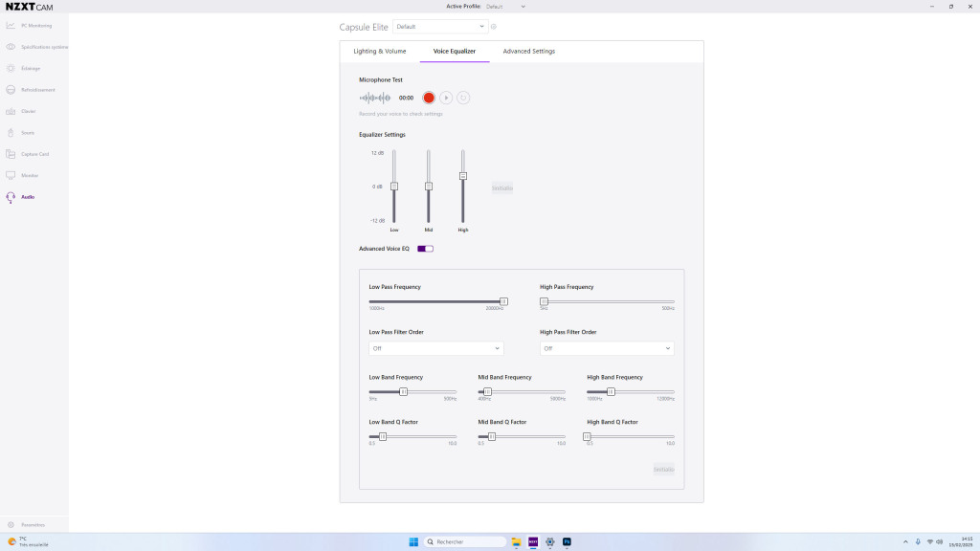Click the microphone tray icon
The height and width of the screenshot is (551, 980).
pyautogui.click(x=918, y=541)
